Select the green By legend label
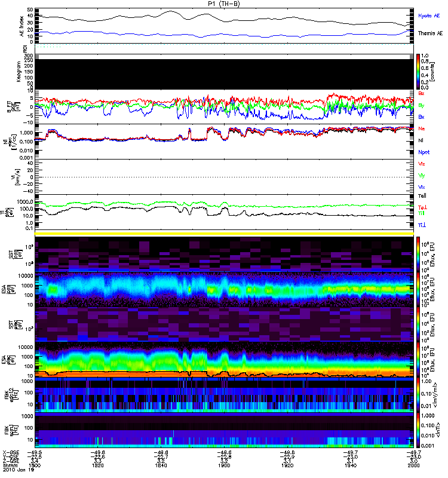Screen dimensions: 448x478 (x=421, y=106)
